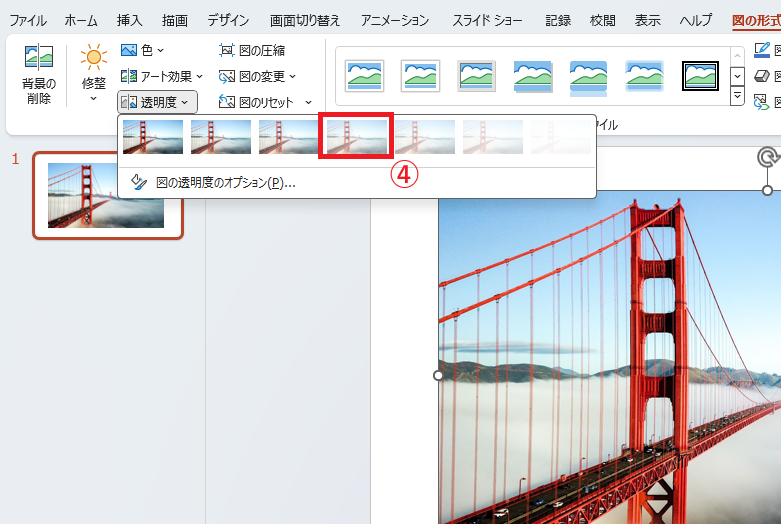Select the black double-frame picture style
This screenshot has height=524, width=781.
tap(700, 76)
